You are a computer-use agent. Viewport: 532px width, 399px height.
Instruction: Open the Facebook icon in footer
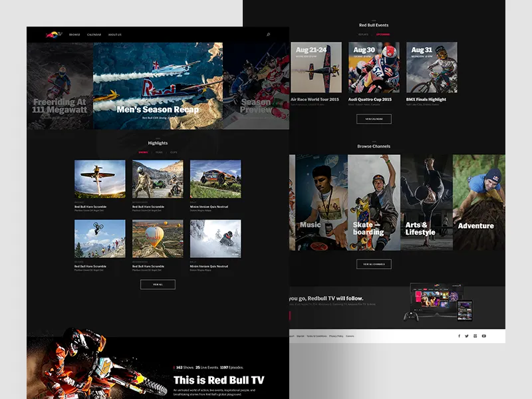[x=459, y=336]
